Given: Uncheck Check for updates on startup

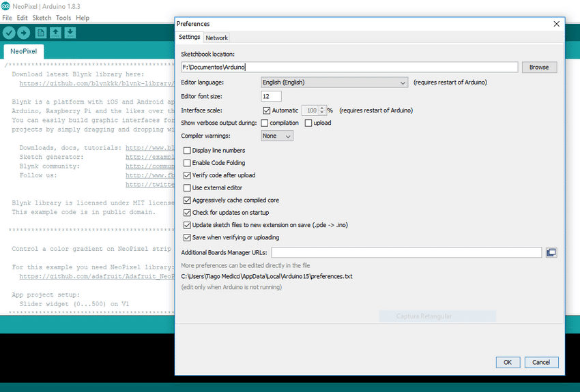Looking at the screenshot, I should pos(187,213).
